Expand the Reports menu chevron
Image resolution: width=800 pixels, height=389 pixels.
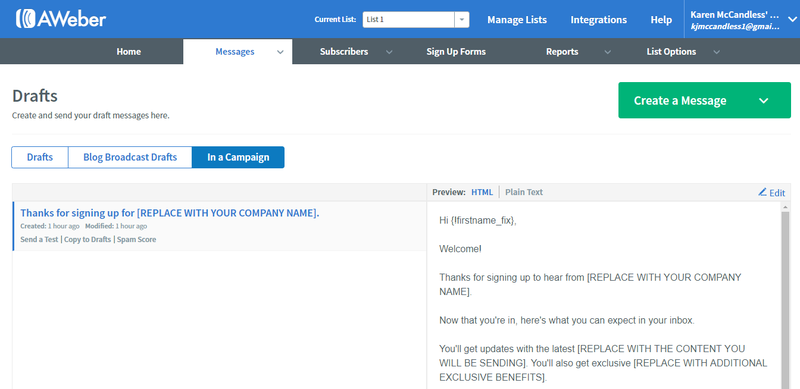tap(608, 52)
